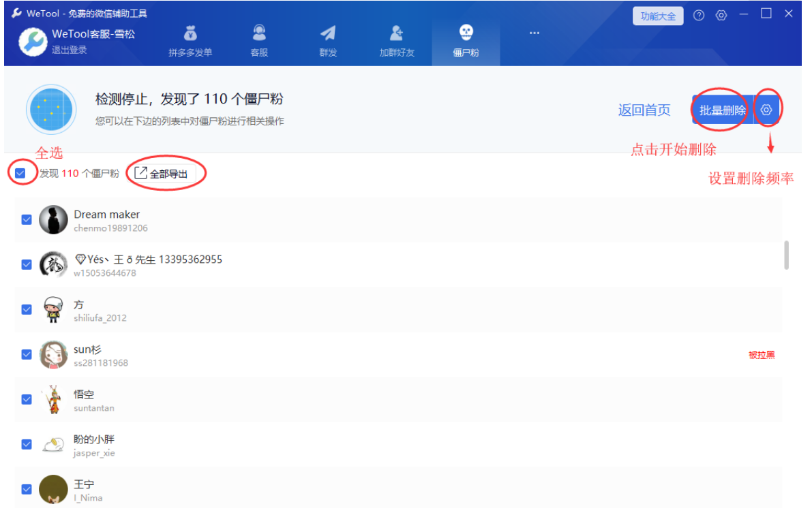Screen dimensions: 812x517
Task: Select the ID jasper_xie
Action: (x=94, y=453)
